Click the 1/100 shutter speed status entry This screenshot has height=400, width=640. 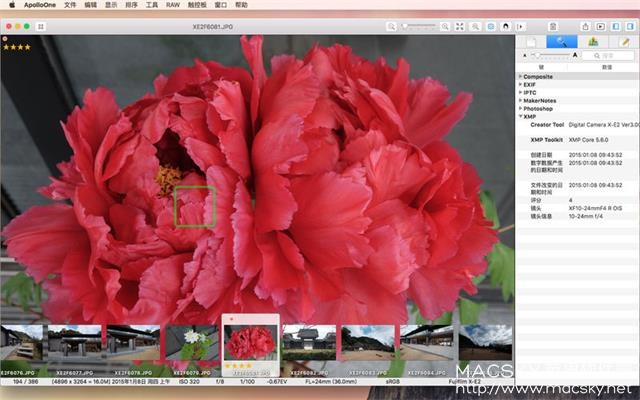tap(247, 382)
